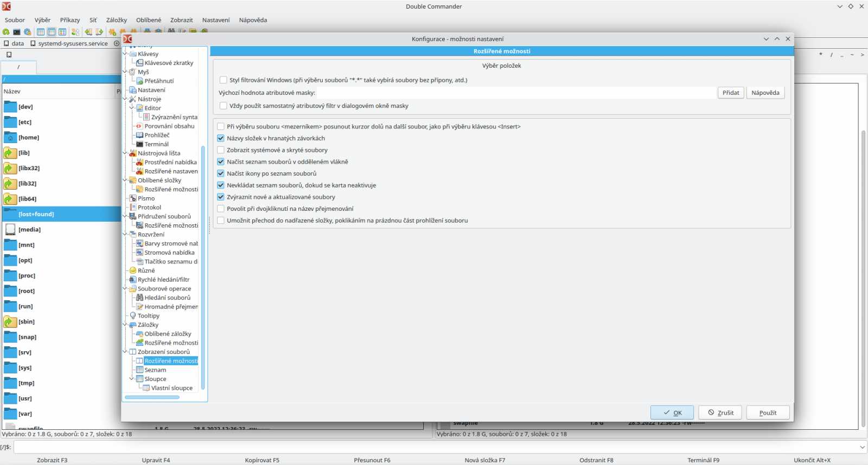
Task: Select the [home] folder in left panel
Action: click(x=29, y=138)
